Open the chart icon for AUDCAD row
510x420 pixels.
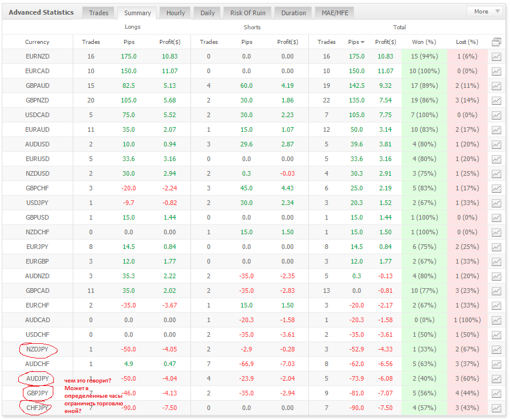(496, 320)
